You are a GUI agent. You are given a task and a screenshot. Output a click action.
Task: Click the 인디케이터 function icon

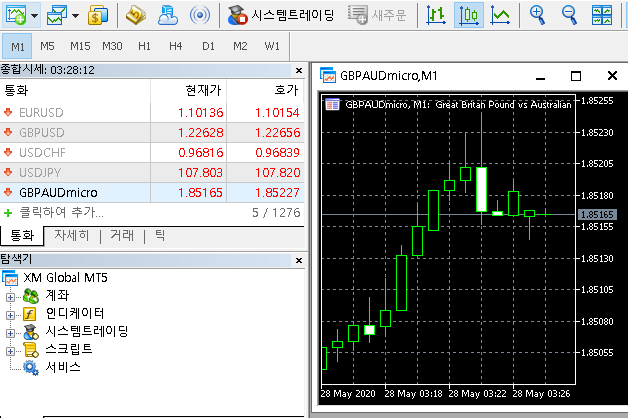pyautogui.click(x=30, y=314)
